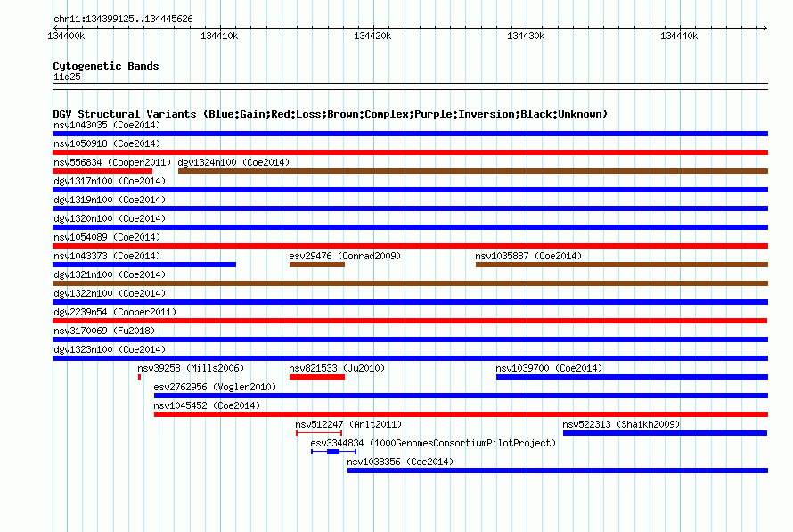This screenshot has height=532, width=793.
Task: Click the nsv39258 (Mills2006) label
Action: click(191, 368)
